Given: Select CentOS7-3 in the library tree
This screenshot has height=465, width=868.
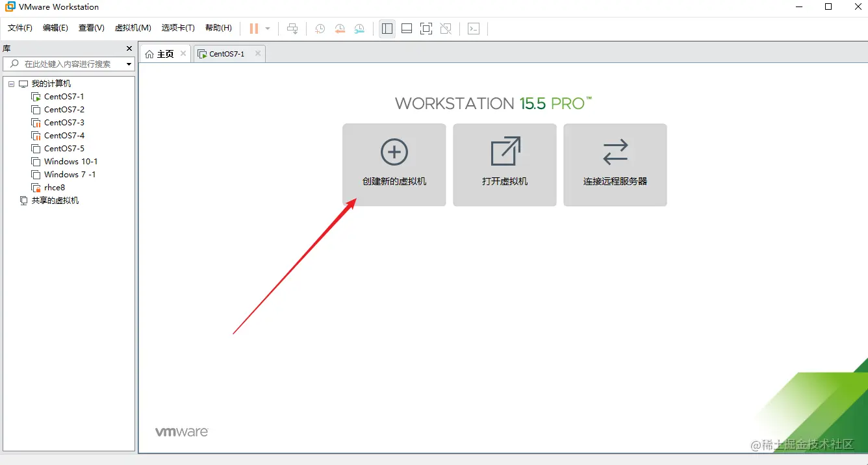Looking at the screenshot, I should pyautogui.click(x=64, y=123).
